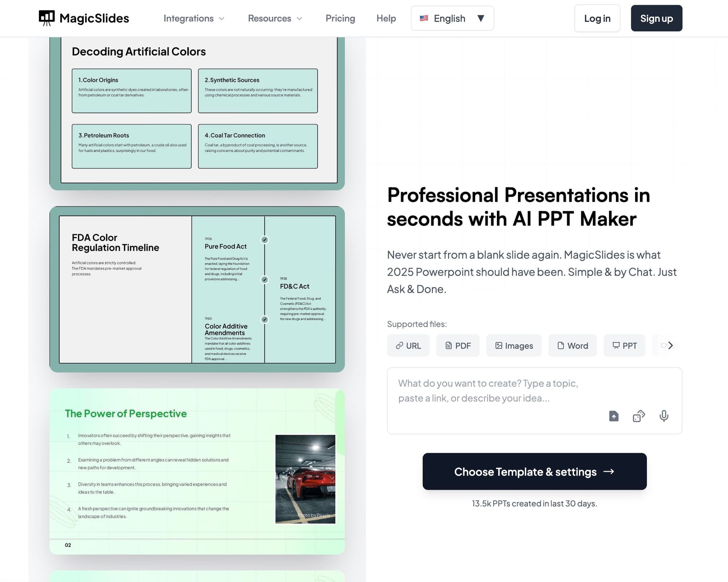Open the FDA Color Regulation Timeline slide
The width and height of the screenshot is (728, 582).
point(197,289)
